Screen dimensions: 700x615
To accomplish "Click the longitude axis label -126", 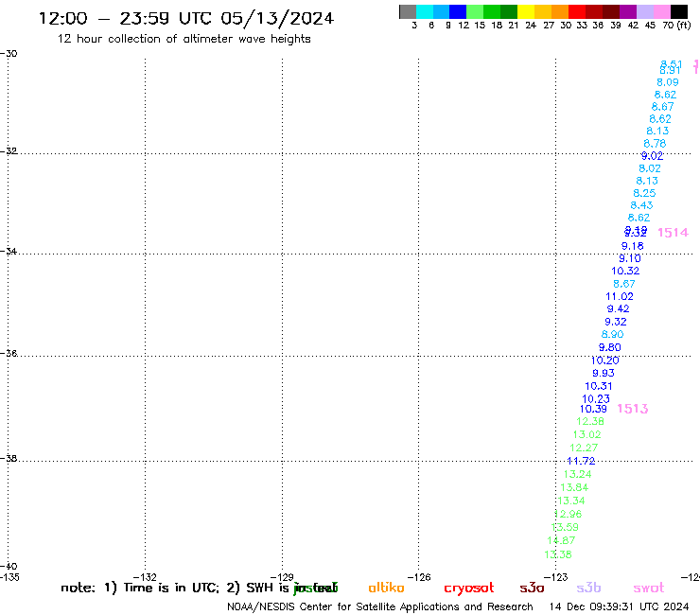I will pos(419,577).
